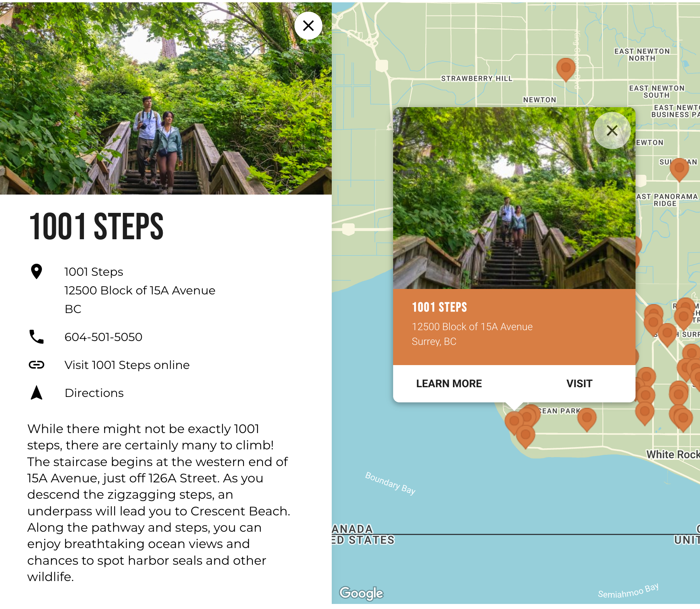
Task: Click the chain link icon for the website
Action: point(37,365)
